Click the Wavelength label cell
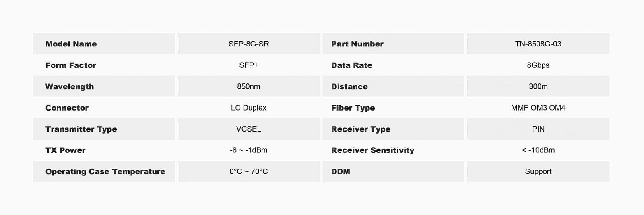The image size is (644, 215). click(70, 87)
